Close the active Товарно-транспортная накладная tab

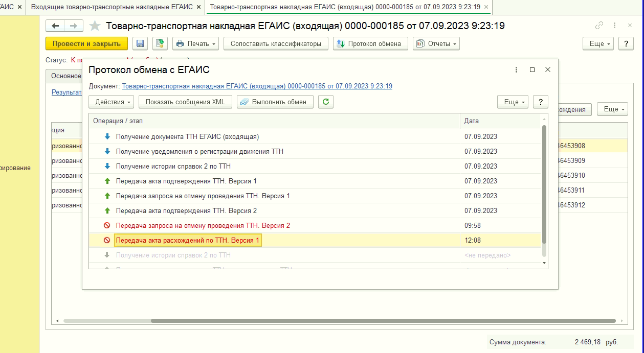click(x=486, y=7)
